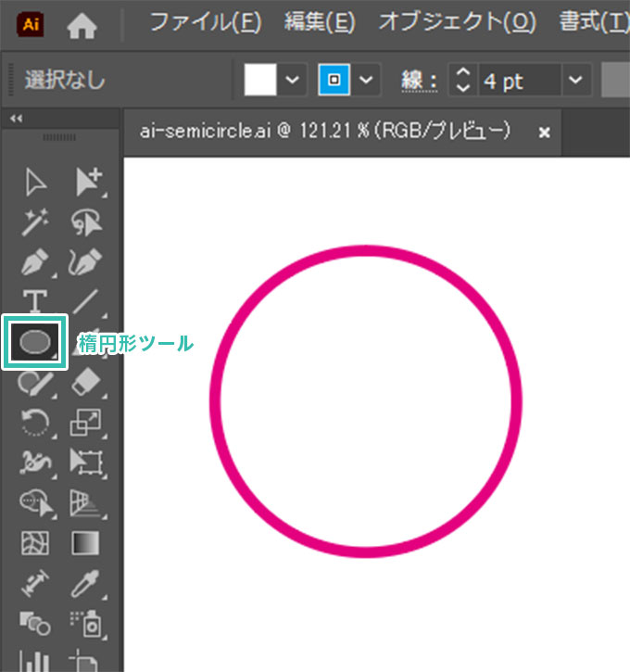Image resolution: width=630 pixels, height=672 pixels.
Task: Pick the Eyedropper tool
Action: tap(86, 582)
